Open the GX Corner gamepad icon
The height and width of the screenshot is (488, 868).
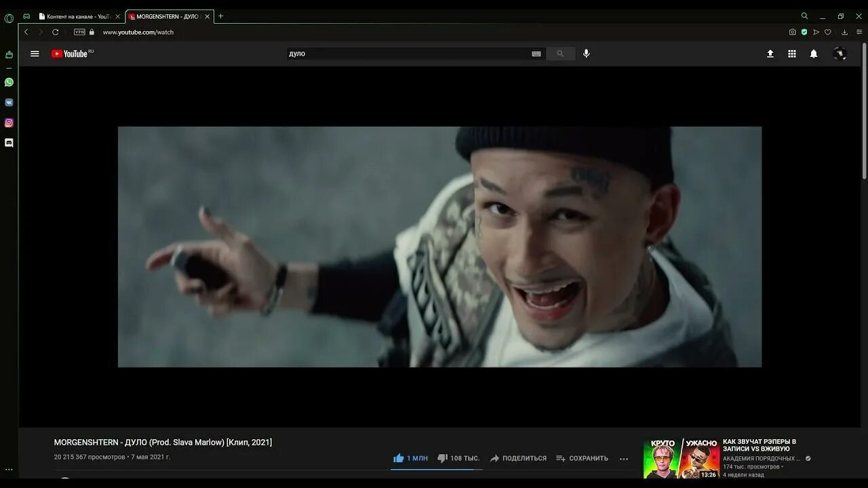click(26, 16)
